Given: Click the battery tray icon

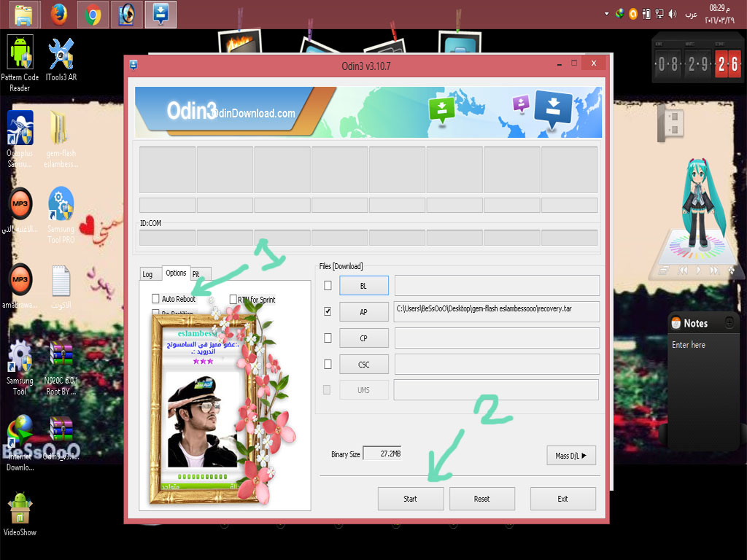Looking at the screenshot, I should (x=646, y=14).
